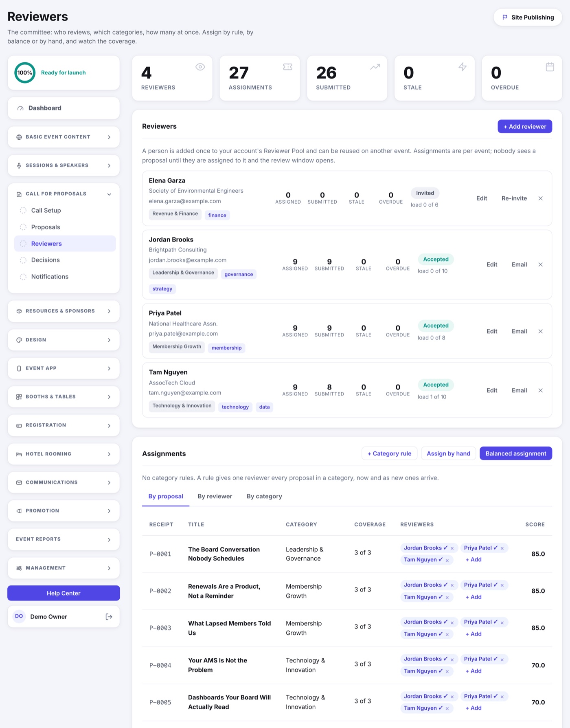
Task: Click the gauge icon next to Dashboard
Action: click(20, 108)
